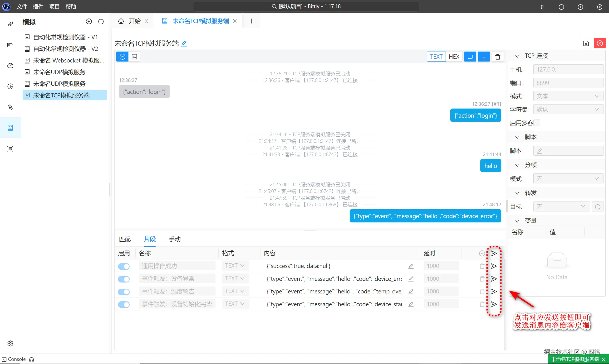Screen dimensions: 609x364
Task: Click the pencil icon to rename service title
Action: [184, 43]
